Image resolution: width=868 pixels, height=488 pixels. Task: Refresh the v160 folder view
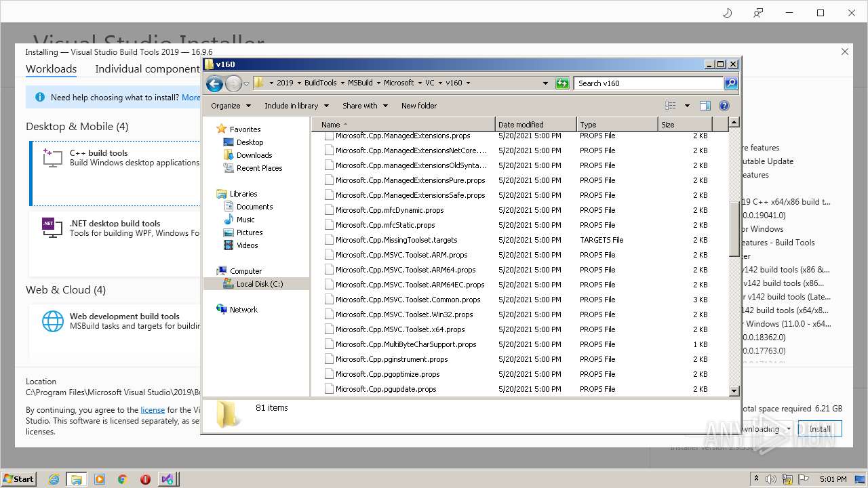562,83
